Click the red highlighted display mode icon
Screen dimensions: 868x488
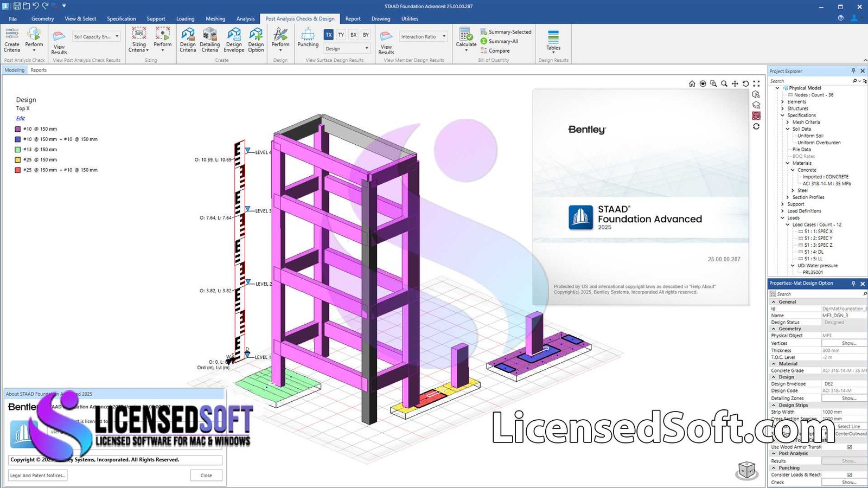(x=756, y=115)
